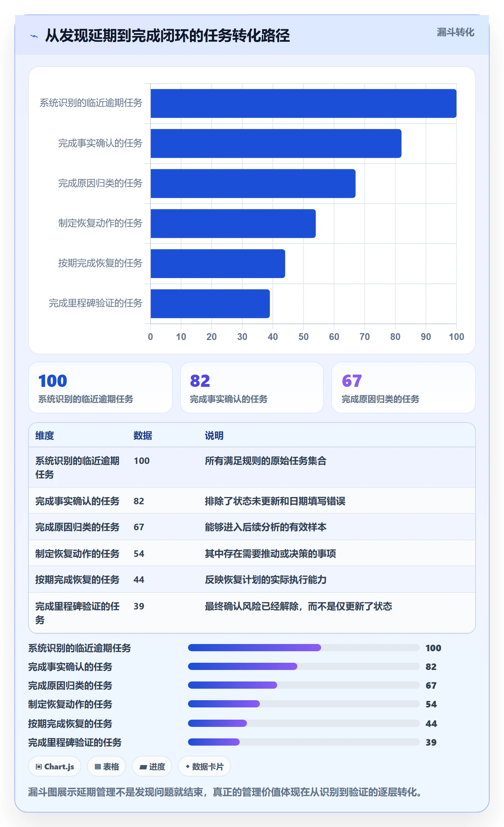The width and height of the screenshot is (504, 827).
Task: Open the stat card showing 100
Action: 100,388
